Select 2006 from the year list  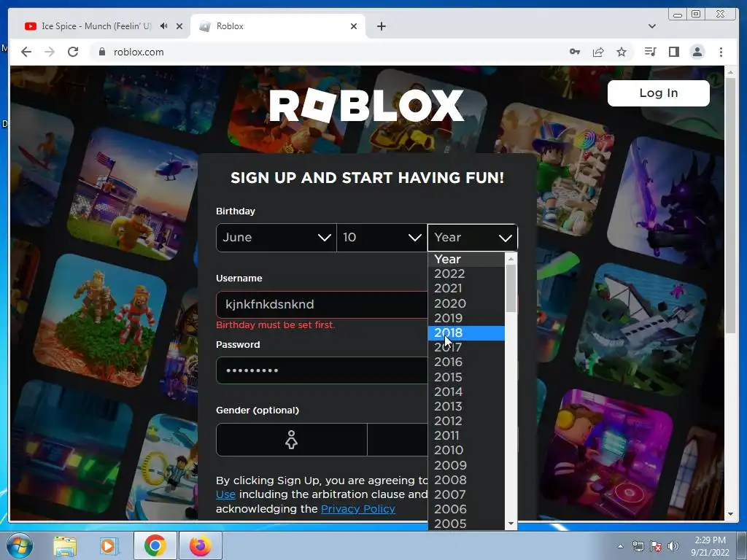[466, 510]
